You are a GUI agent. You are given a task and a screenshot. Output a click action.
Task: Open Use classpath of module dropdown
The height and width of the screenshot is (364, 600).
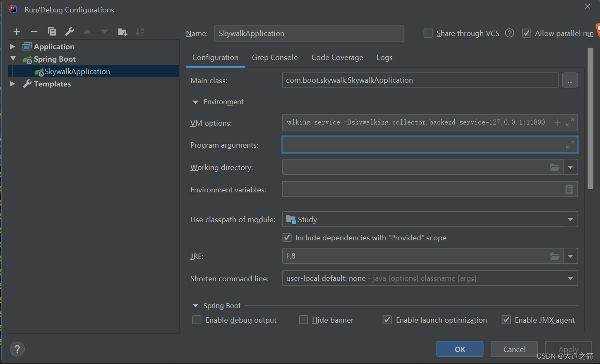tap(570, 220)
